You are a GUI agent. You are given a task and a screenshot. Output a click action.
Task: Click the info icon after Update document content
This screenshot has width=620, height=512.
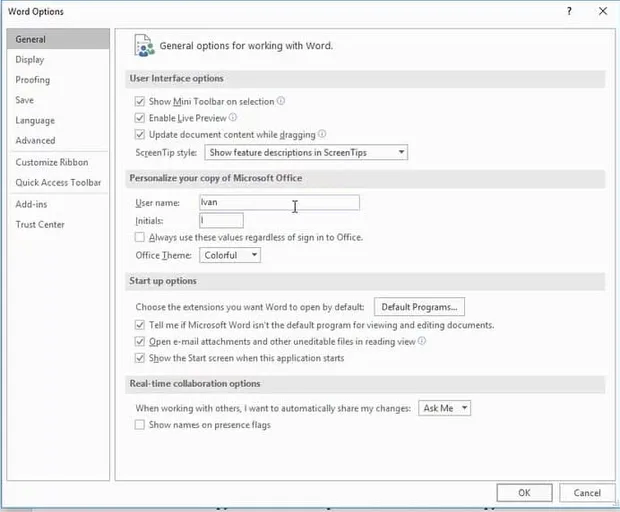[x=322, y=134]
